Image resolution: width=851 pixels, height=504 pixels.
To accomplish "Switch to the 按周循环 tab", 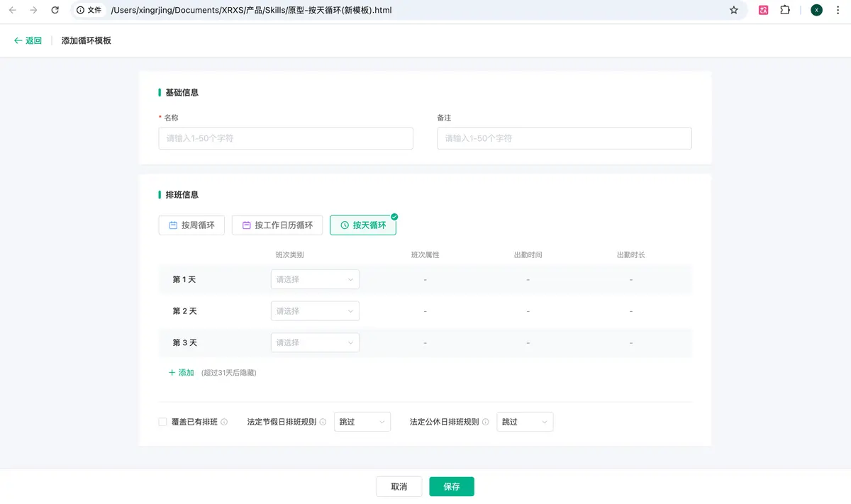I will click(191, 225).
